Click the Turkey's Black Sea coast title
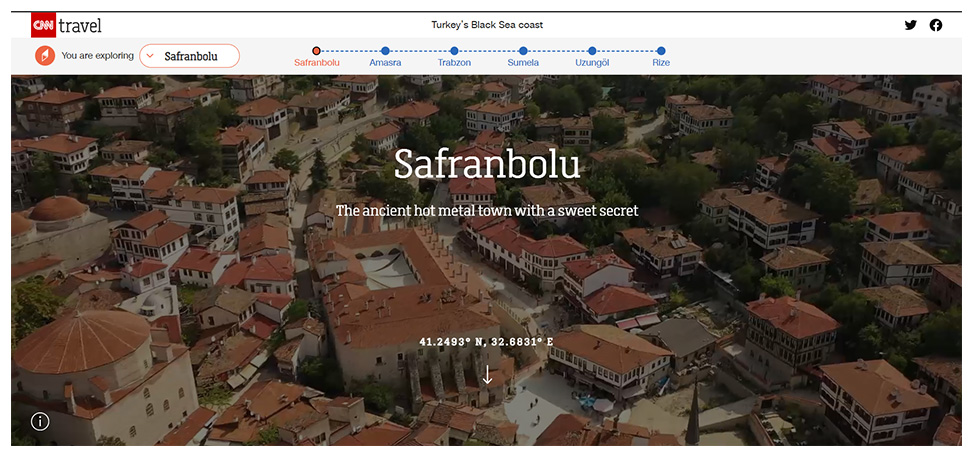970x455 pixels. pos(487,25)
